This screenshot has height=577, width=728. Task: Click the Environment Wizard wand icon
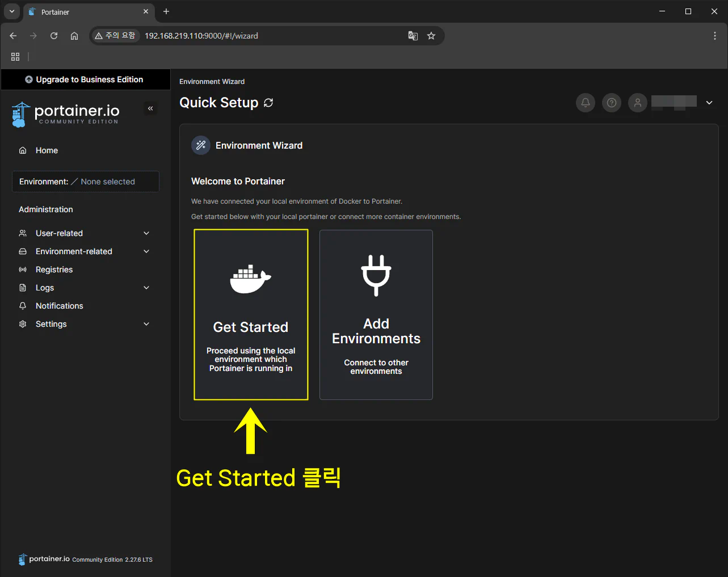point(201,145)
